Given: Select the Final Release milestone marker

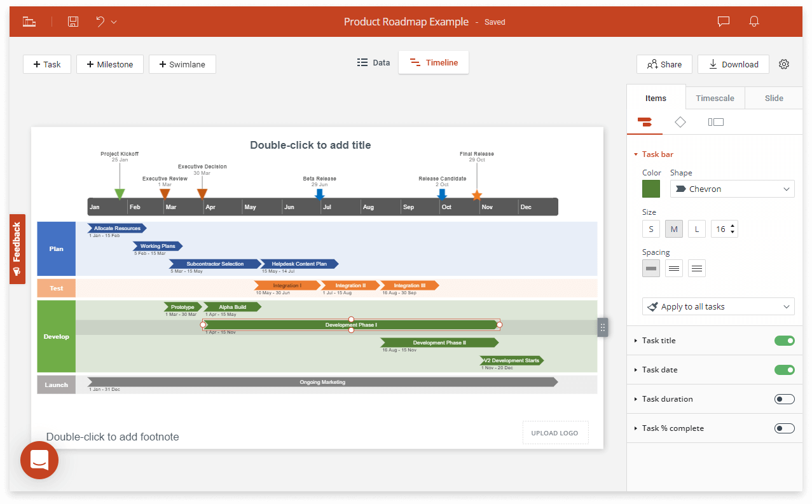Looking at the screenshot, I should coord(476,194).
